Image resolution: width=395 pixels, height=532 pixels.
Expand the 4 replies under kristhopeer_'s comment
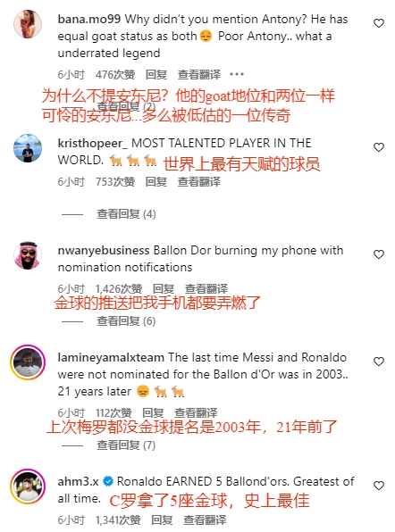[126, 214]
